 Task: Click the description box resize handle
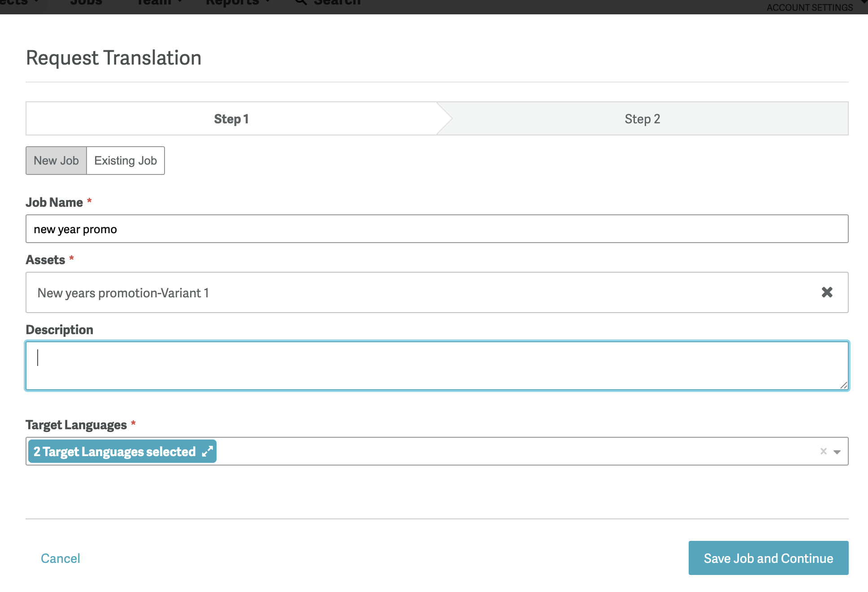point(843,385)
